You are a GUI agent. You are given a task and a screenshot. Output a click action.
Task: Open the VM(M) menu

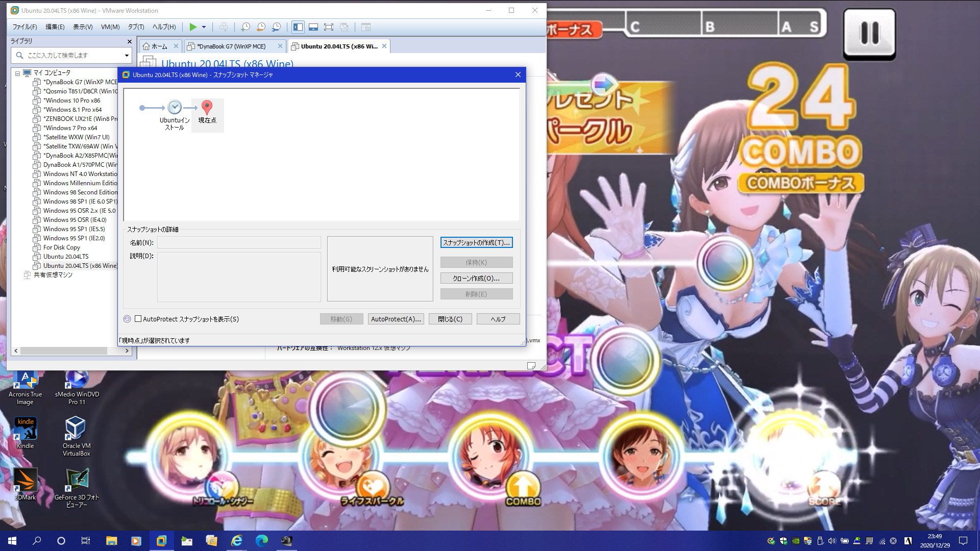pos(110,27)
